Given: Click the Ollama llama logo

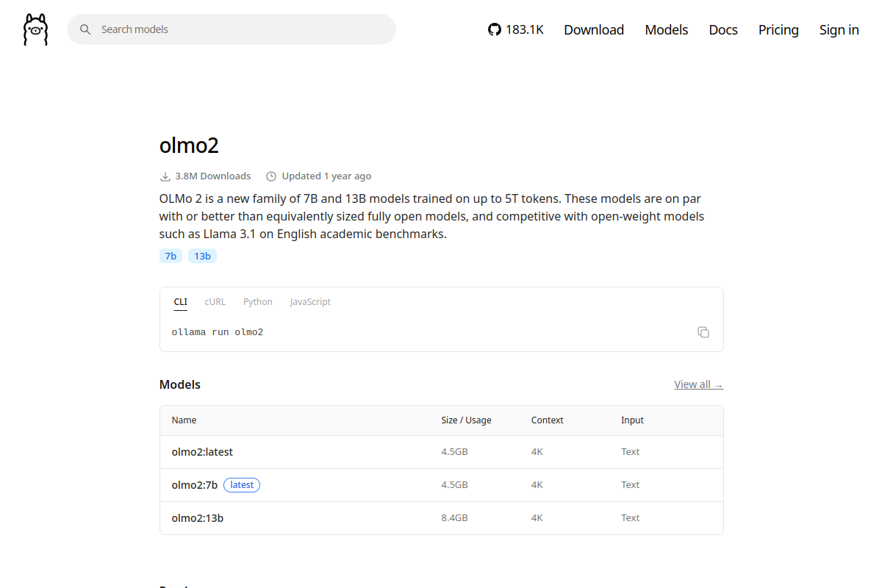Looking at the screenshot, I should (35, 29).
